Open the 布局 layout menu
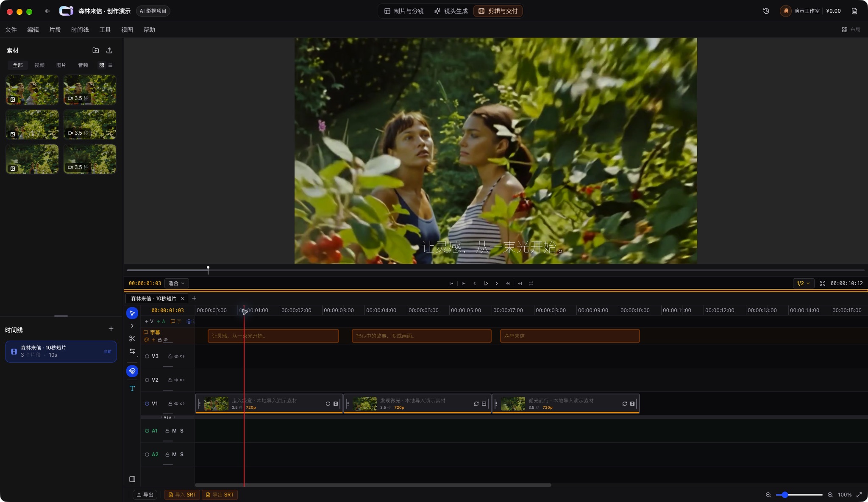This screenshot has height=502, width=868. click(851, 30)
